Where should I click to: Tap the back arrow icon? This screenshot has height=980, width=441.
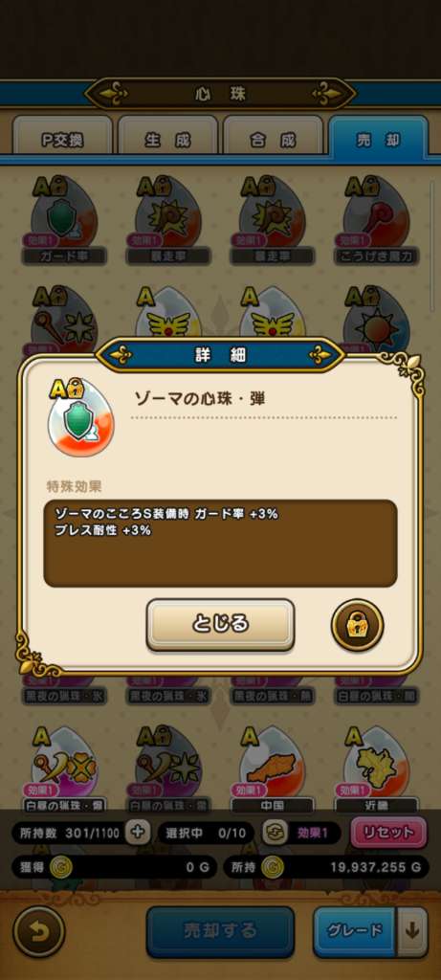(x=38, y=931)
